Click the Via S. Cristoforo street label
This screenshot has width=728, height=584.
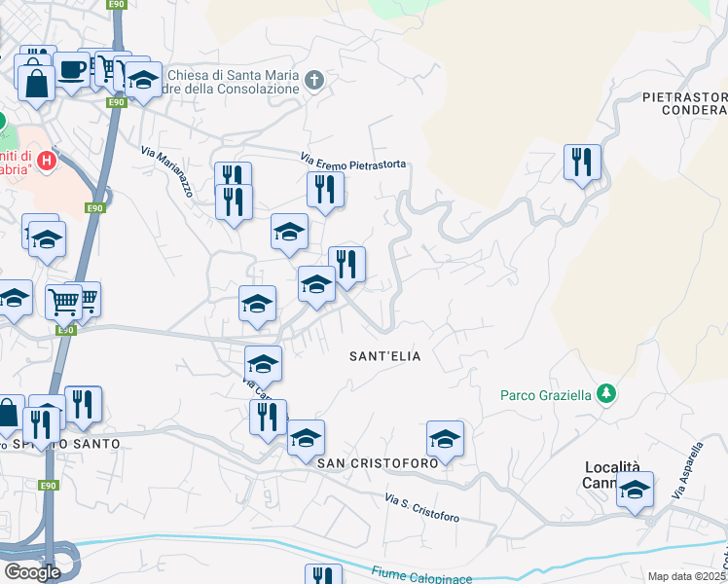[x=422, y=507]
